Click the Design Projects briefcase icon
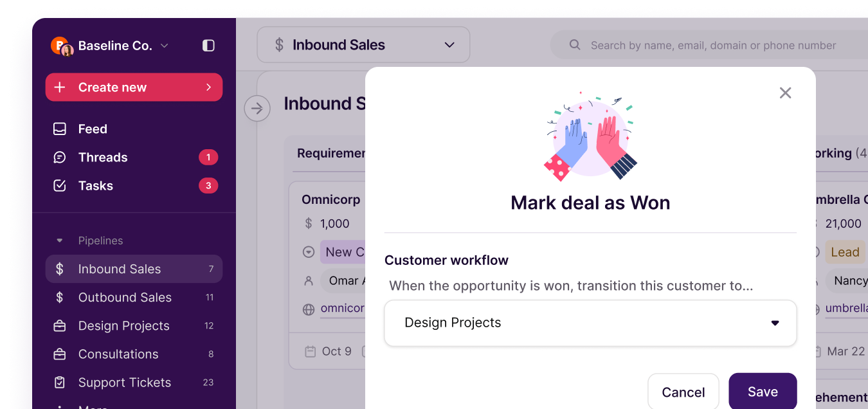The height and width of the screenshot is (409, 868). pyautogui.click(x=60, y=326)
